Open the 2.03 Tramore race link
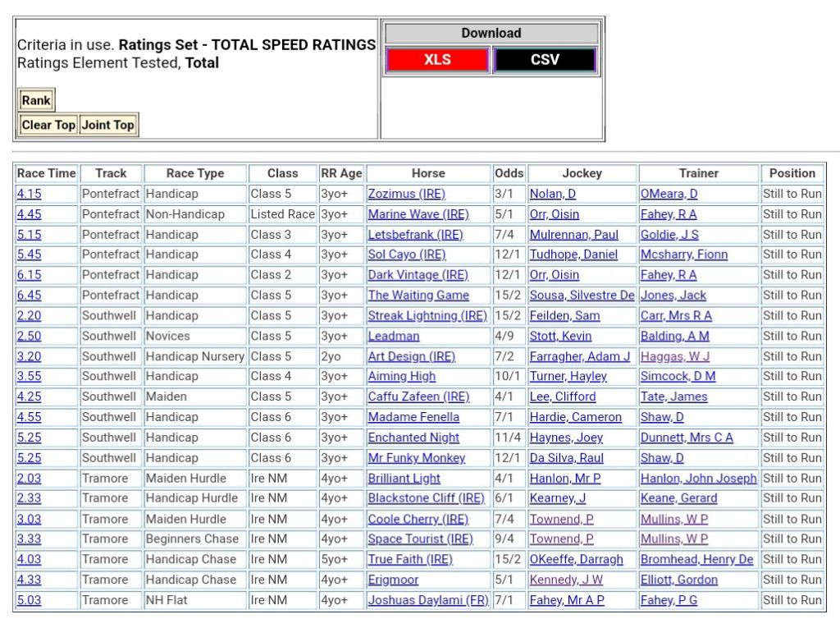 (29, 479)
